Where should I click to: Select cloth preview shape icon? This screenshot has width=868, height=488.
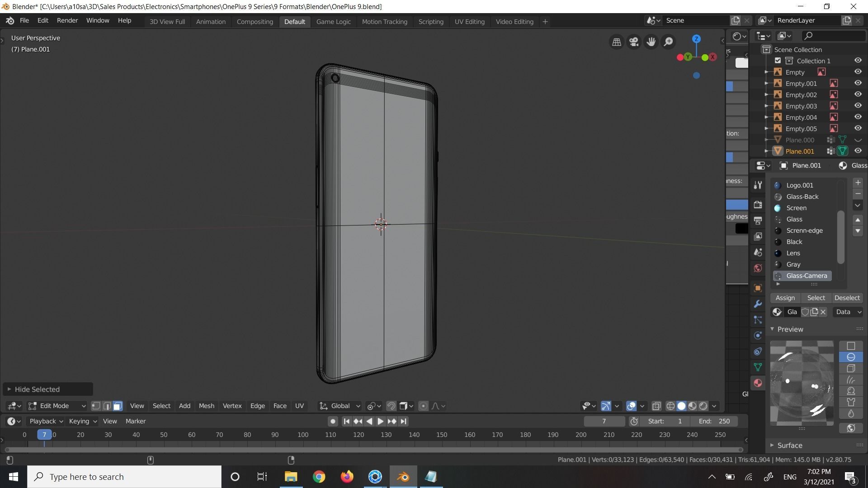point(851,402)
